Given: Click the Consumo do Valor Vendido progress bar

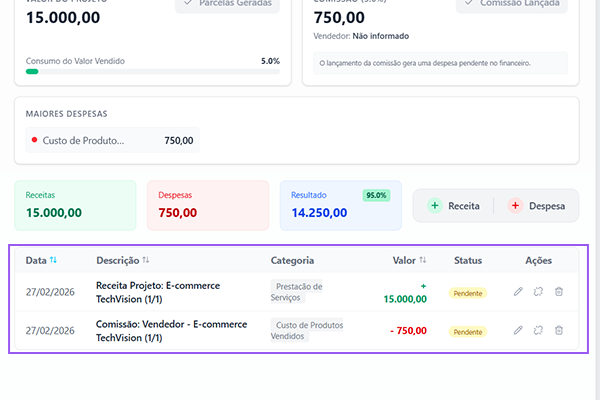Looking at the screenshot, I should (x=153, y=72).
